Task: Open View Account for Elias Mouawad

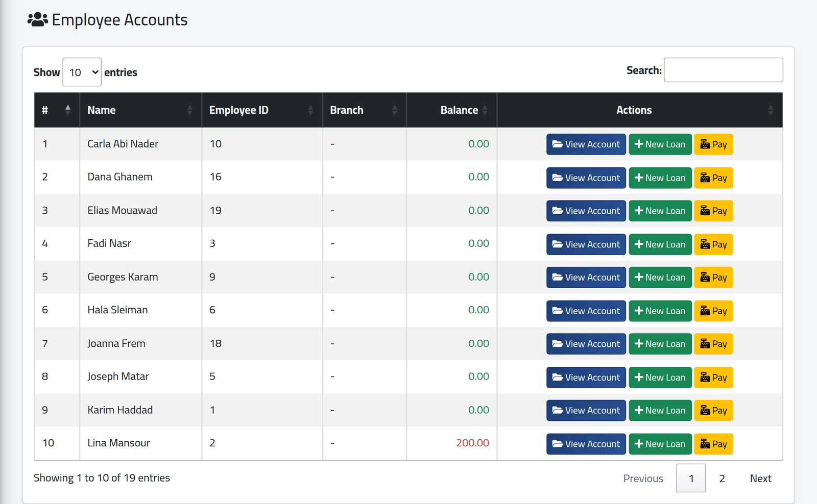Action: point(586,211)
